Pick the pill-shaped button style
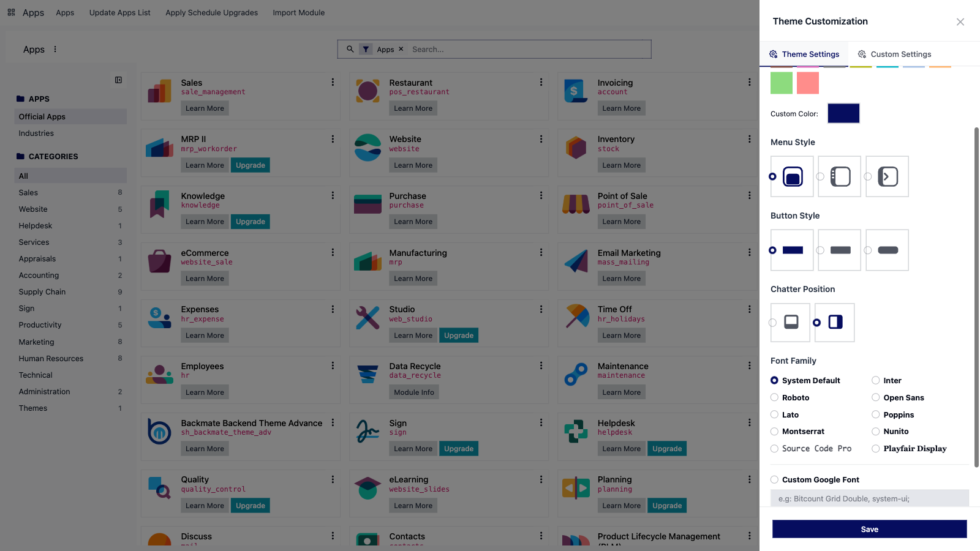 pyautogui.click(x=888, y=250)
